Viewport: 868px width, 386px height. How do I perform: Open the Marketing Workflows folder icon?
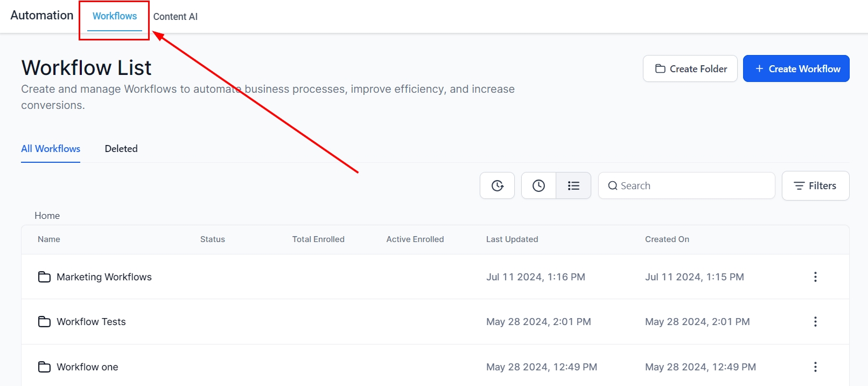click(44, 277)
